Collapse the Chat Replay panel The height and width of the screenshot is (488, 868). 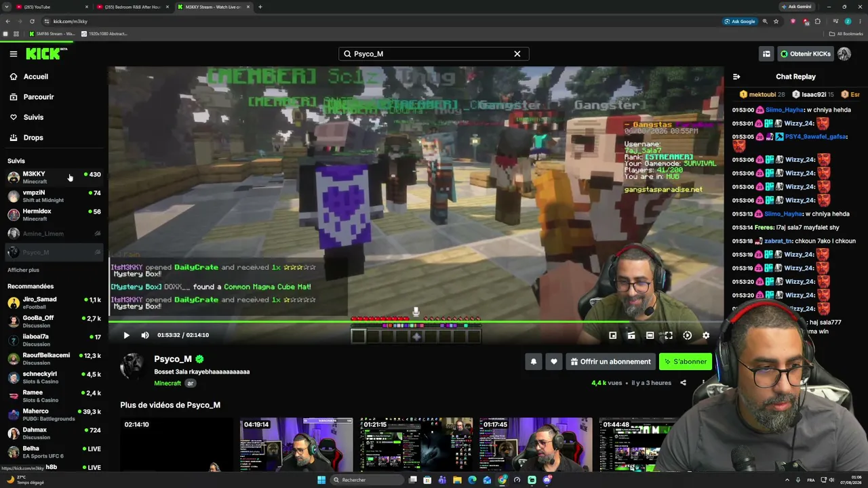[x=736, y=77]
